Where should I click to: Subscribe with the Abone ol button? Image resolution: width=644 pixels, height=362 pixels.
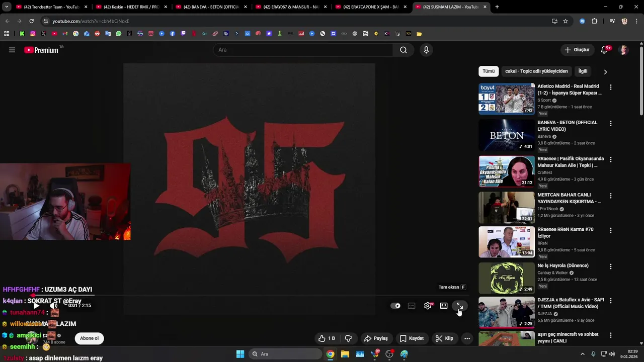[x=89, y=338]
